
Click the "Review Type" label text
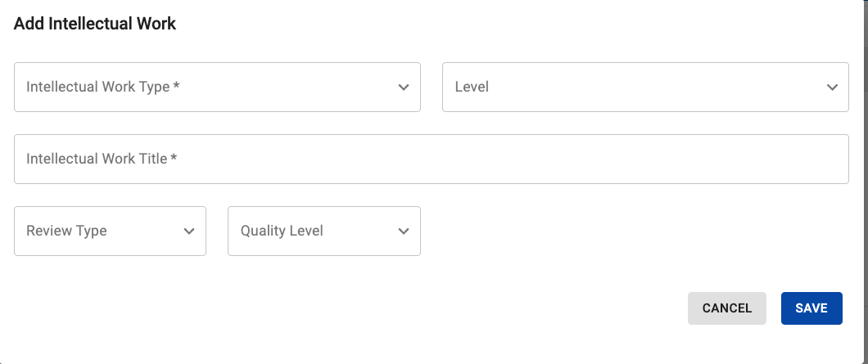[66, 231]
